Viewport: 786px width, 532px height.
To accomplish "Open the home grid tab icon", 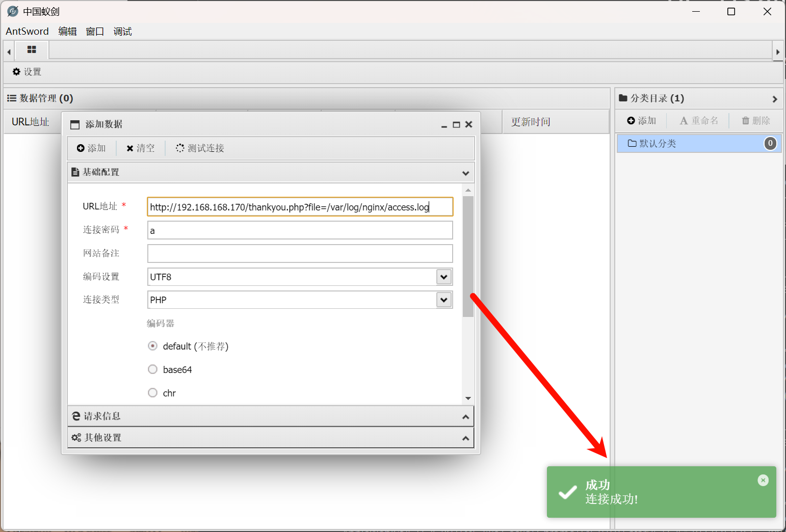I will tap(32, 50).
